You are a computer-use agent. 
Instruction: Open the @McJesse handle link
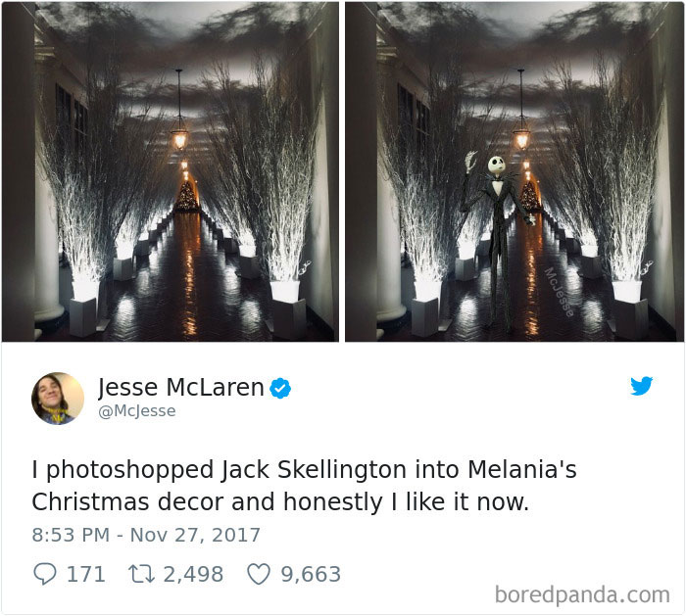pyautogui.click(x=137, y=411)
